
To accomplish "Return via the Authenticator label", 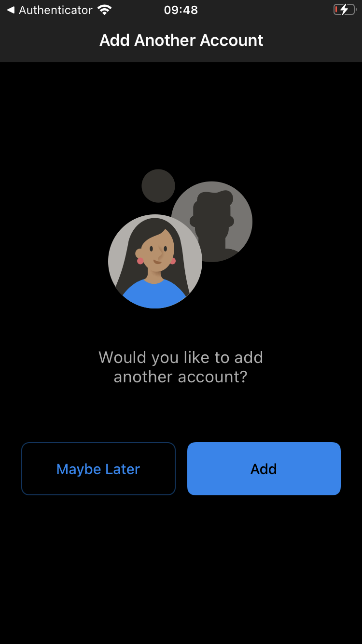I will 56,10.
